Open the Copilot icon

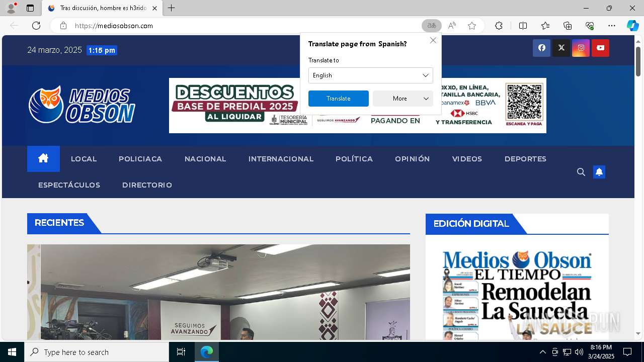point(632,26)
